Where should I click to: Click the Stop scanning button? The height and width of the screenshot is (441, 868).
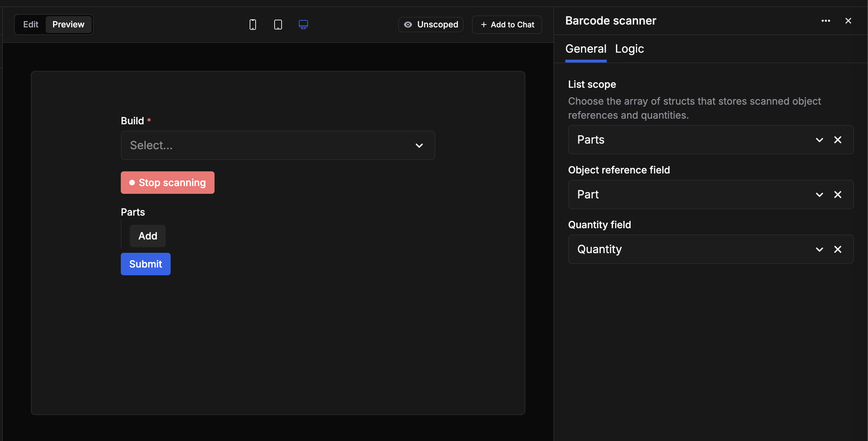point(167,183)
